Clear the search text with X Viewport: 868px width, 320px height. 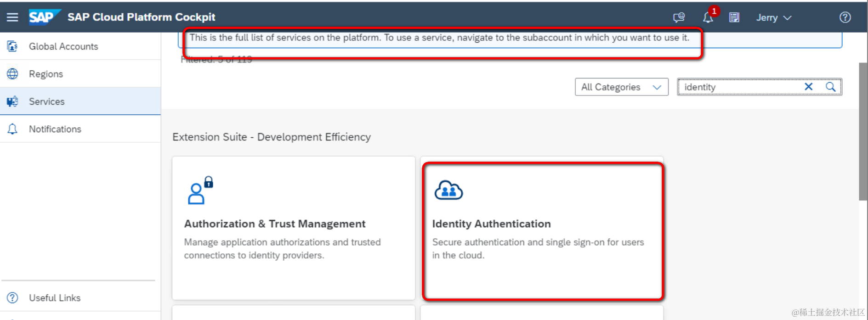pos(809,87)
